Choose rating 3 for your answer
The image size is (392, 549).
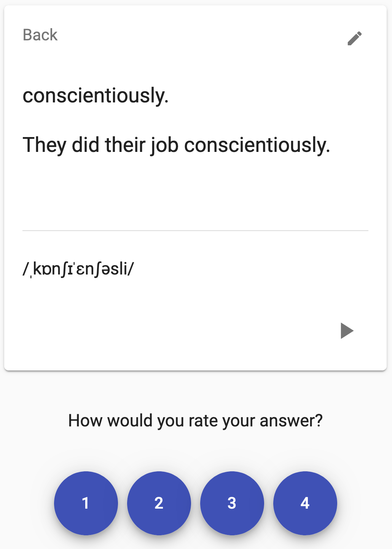coord(232,503)
